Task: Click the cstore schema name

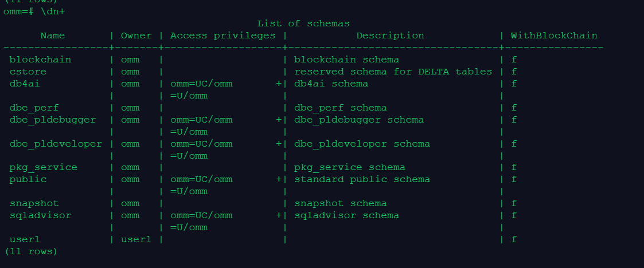Action: [28, 72]
